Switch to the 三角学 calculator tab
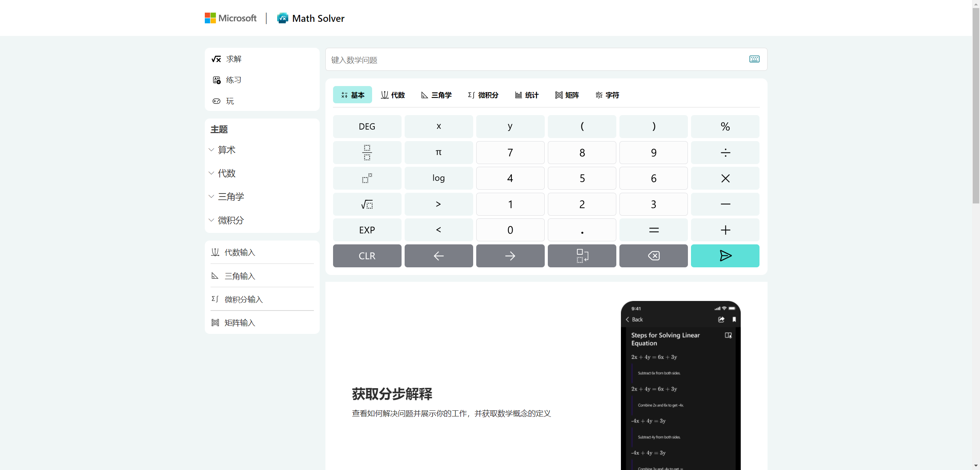Viewport: 980px width, 470px height. 436,95
